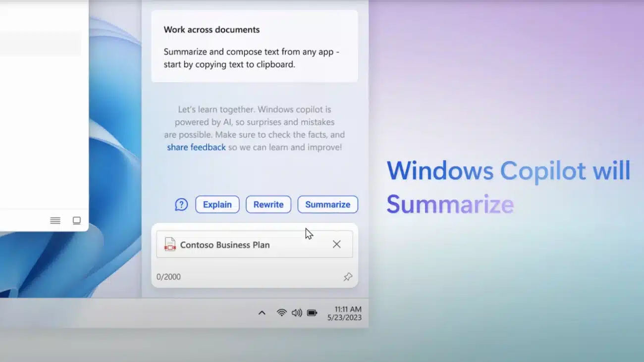Click the help question mark icon
This screenshot has height=362, width=644.
181,205
